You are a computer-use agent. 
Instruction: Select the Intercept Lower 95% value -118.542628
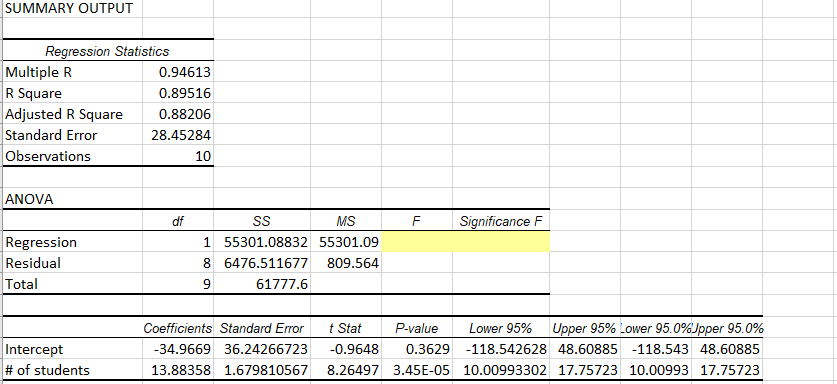point(501,349)
